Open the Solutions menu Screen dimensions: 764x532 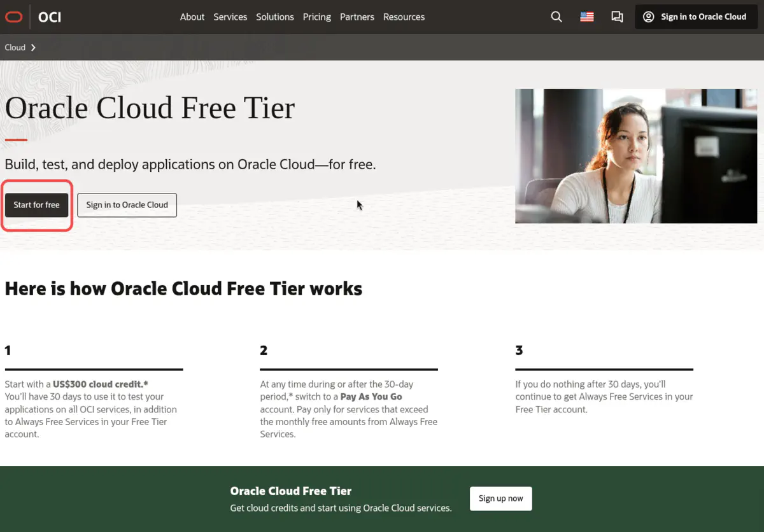pyautogui.click(x=275, y=17)
